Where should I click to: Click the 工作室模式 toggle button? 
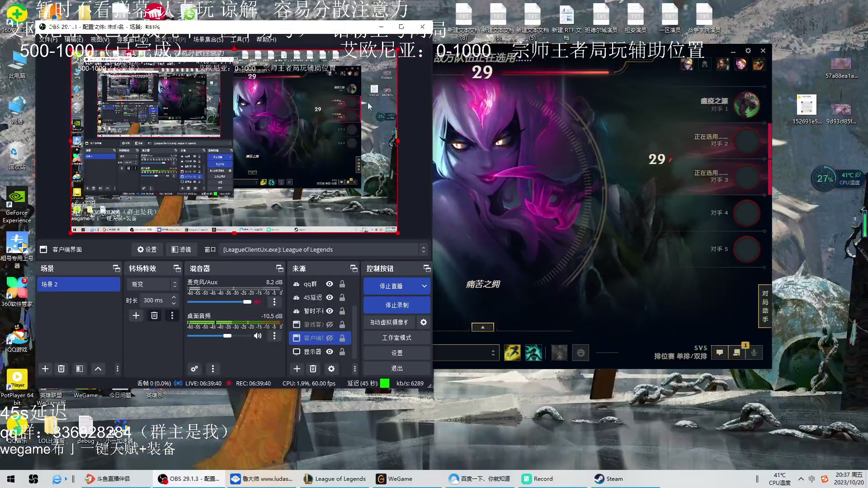coord(396,337)
